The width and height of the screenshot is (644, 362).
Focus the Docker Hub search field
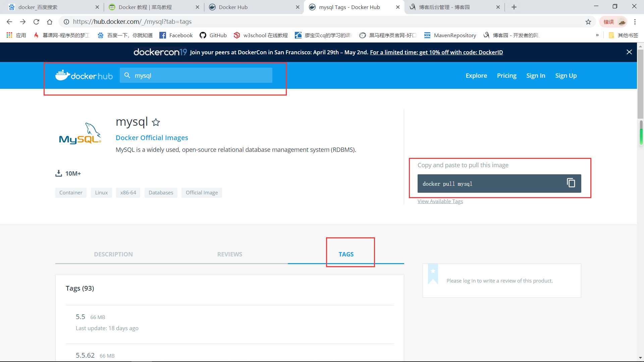pos(196,75)
